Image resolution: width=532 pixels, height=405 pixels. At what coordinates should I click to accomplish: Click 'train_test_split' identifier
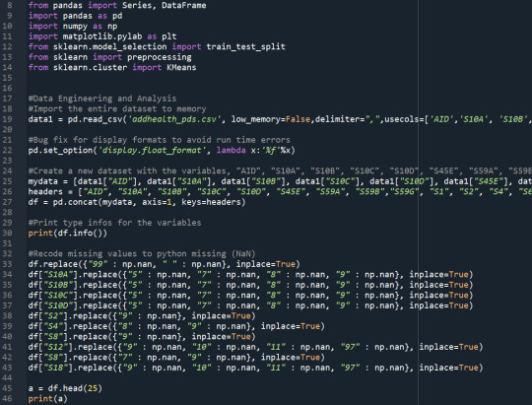click(x=246, y=47)
